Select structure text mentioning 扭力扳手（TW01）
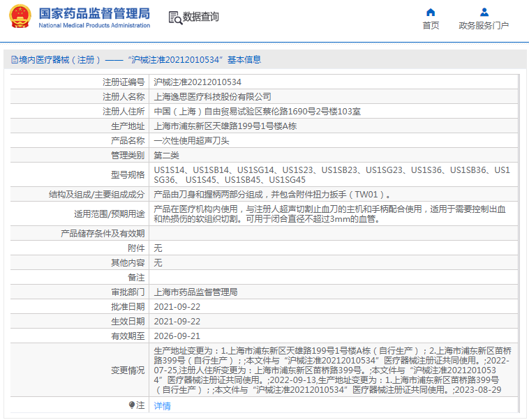The height and width of the screenshot is (420, 529). [272, 195]
